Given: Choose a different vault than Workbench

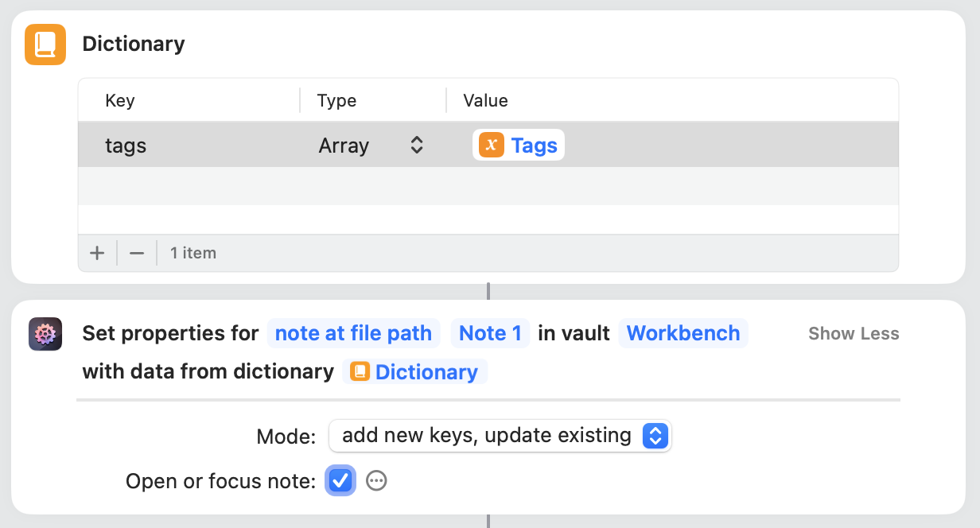Looking at the screenshot, I should pos(683,333).
